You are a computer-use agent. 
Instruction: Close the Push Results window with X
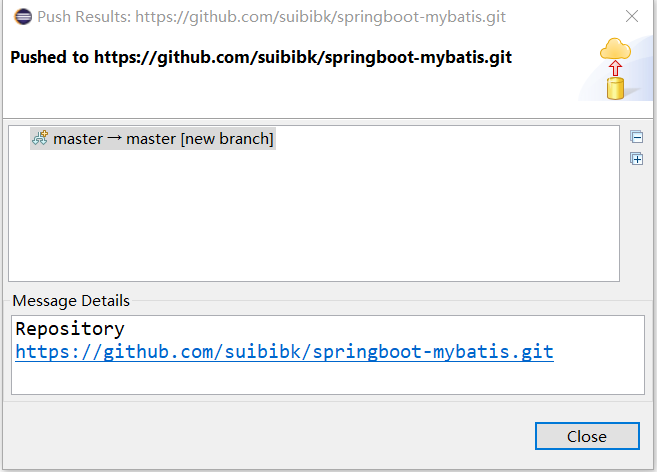point(631,16)
